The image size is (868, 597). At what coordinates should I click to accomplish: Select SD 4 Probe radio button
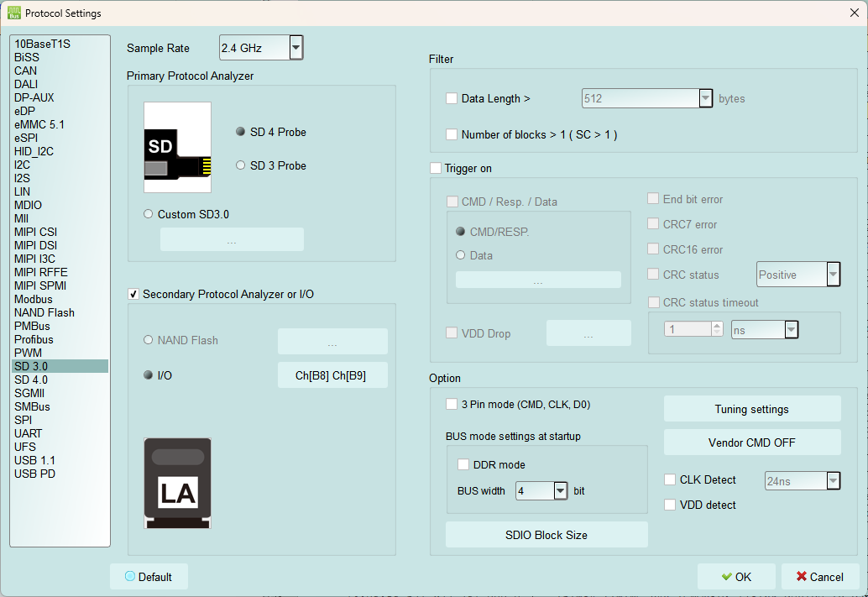[240, 132]
